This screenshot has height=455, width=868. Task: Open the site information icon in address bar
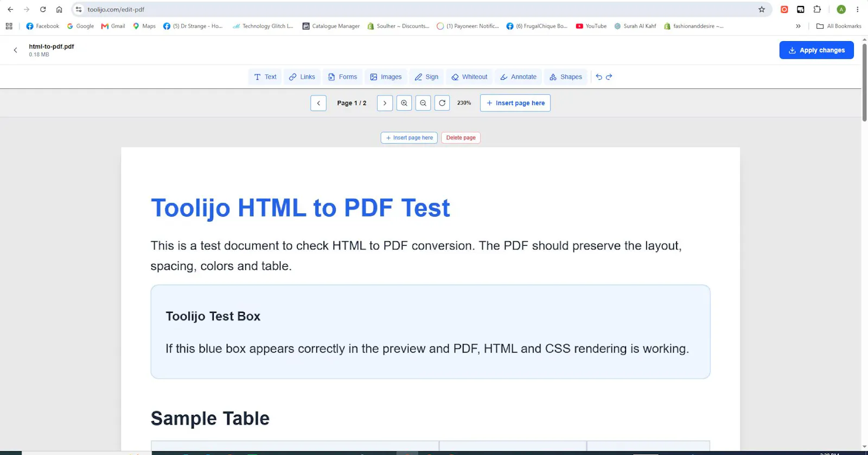pos(79,9)
